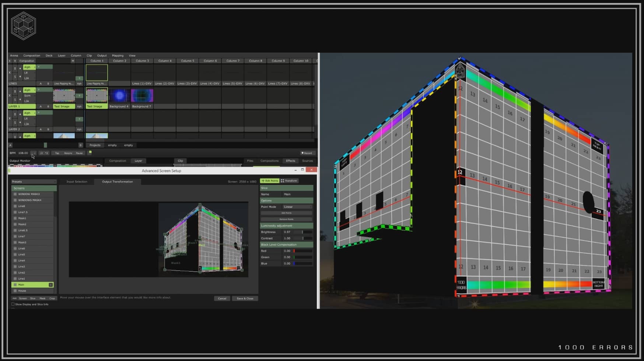Enable Show Display and Slice Info checkbox
644x361 pixels.
pos(13,304)
